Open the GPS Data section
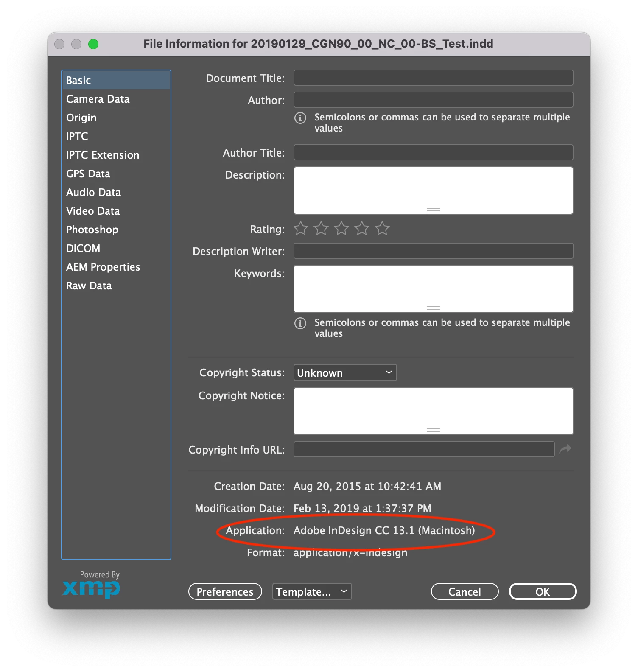Viewport: 638px width, 672px height. [x=116, y=174]
